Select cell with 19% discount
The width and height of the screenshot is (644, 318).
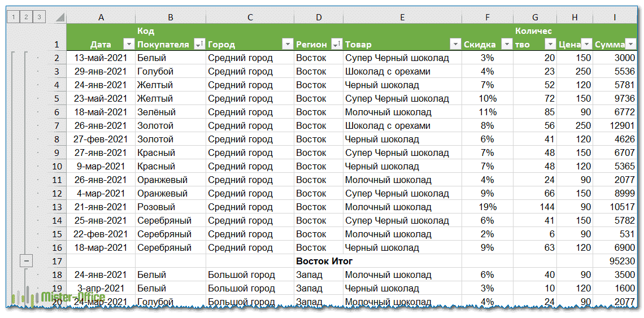[x=487, y=207]
